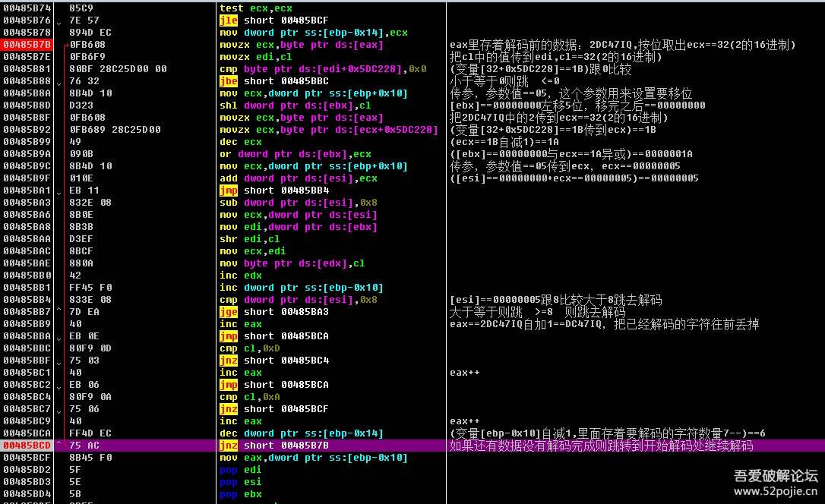This screenshot has width=825, height=504.
Task: Click highlighted 'jnz short 00485B7B' instruction
Action: (x=273, y=446)
